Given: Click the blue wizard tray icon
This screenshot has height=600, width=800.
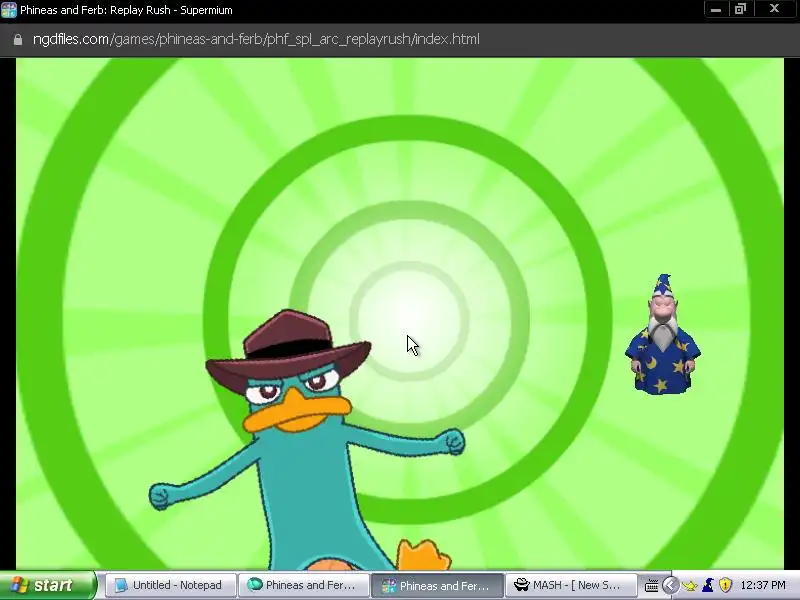Looking at the screenshot, I should [708, 585].
